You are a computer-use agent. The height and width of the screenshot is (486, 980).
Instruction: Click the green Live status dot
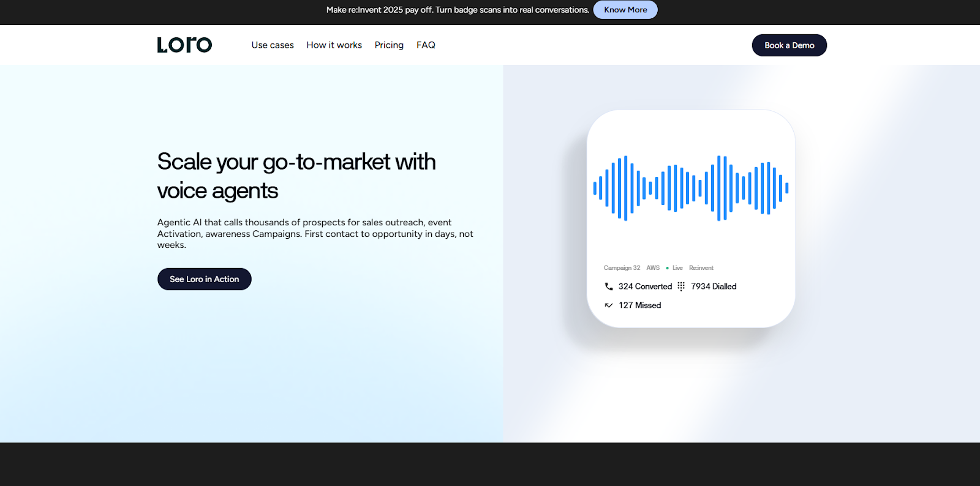[x=668, y=268]
